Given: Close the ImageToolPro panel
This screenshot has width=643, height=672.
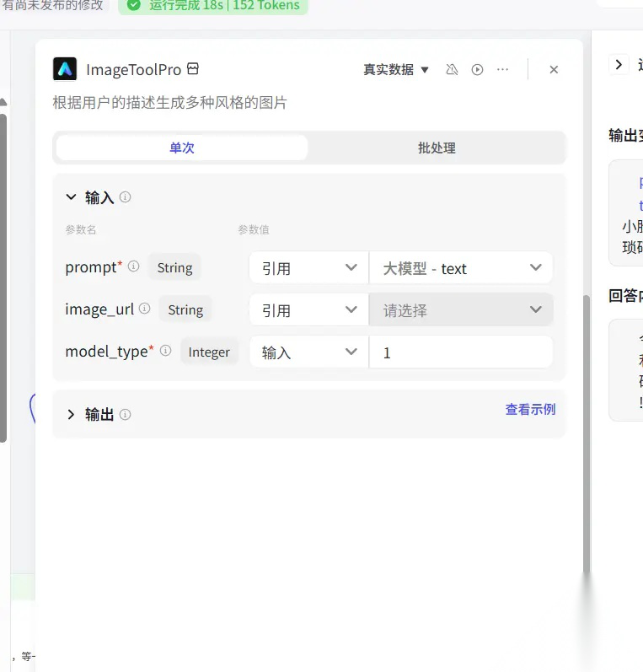Looking at the screenshot, I should (554, 70).
